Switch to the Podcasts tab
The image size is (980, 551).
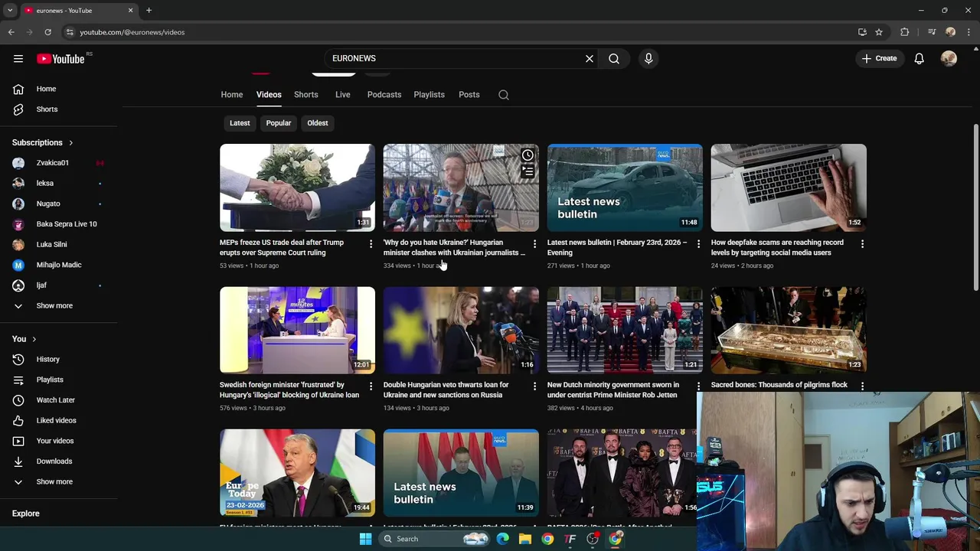tap(384, 95)
